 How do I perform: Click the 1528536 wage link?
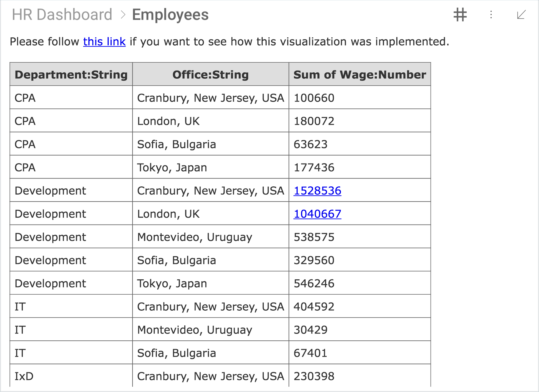[x=317, y=191]
